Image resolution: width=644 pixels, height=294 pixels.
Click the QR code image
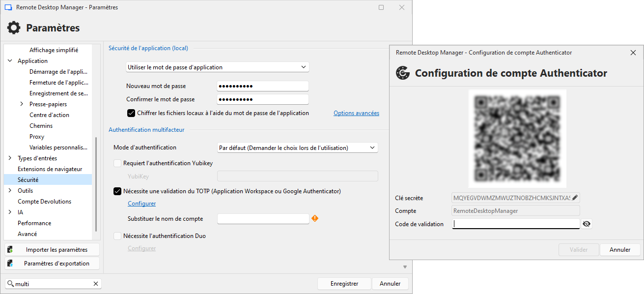[x=517, y=139]
